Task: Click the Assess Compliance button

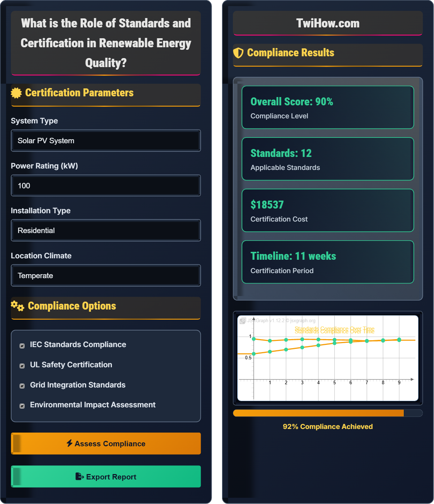Action: (106, 444)
